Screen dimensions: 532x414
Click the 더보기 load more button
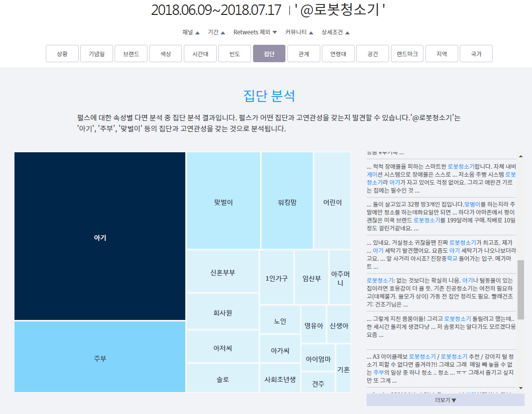(445, 400)
